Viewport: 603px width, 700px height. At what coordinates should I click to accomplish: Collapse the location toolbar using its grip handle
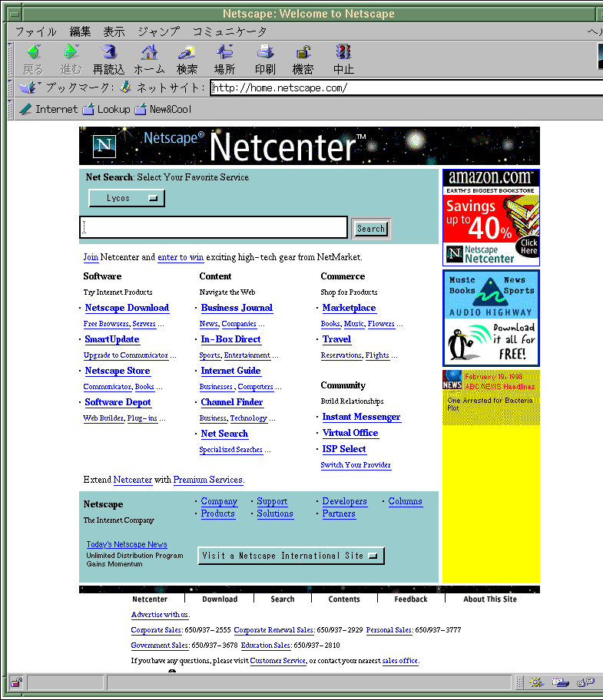coord(11,88)
